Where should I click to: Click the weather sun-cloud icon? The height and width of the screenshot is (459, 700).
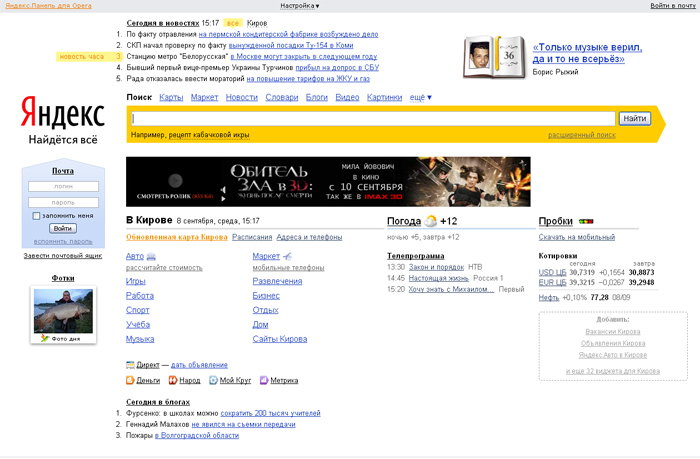(x=431, y=221)
